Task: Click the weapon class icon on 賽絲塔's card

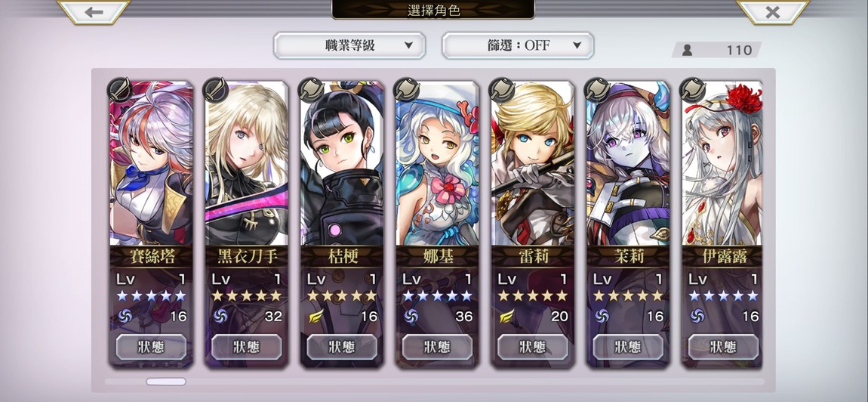Action: pyautogui.click(x=119, y=88)
